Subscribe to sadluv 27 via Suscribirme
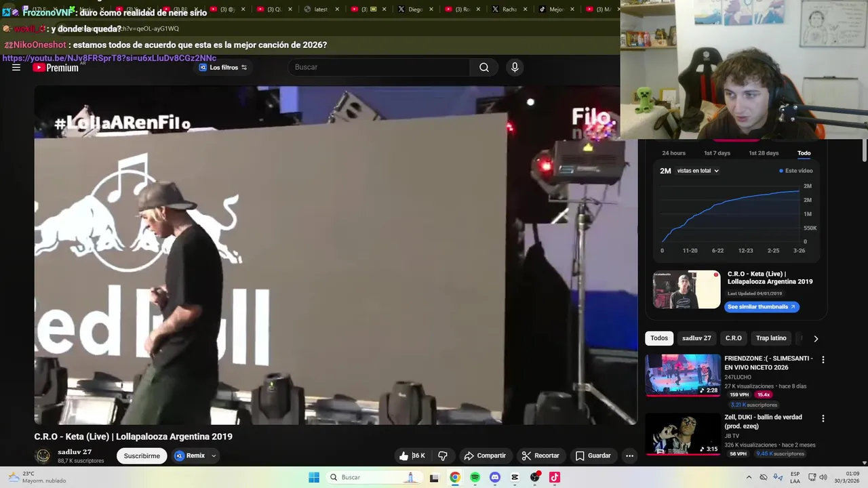 [x=142, y=455]
